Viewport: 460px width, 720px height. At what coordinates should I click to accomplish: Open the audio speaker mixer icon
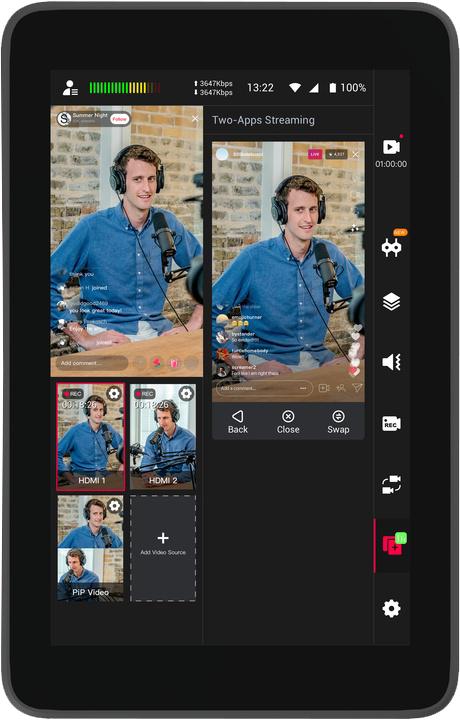coord(392,362)
